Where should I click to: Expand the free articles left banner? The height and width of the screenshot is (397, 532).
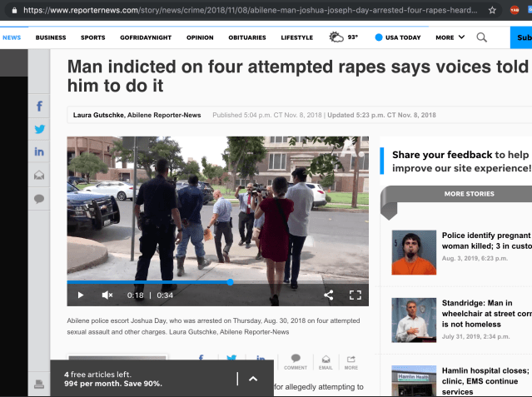[253, 379]
